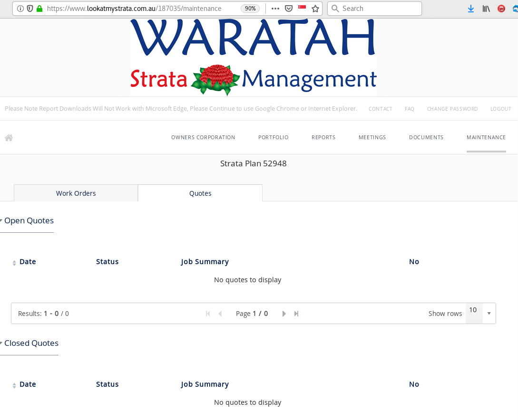518x420 pixels.
Task: Click the Logout link
Action: tap(501, 109)
